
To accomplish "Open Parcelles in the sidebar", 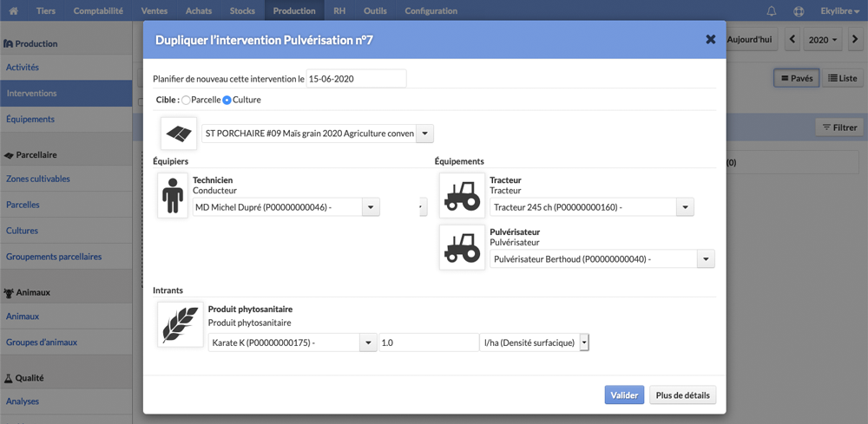I will (x=66, y=205).
